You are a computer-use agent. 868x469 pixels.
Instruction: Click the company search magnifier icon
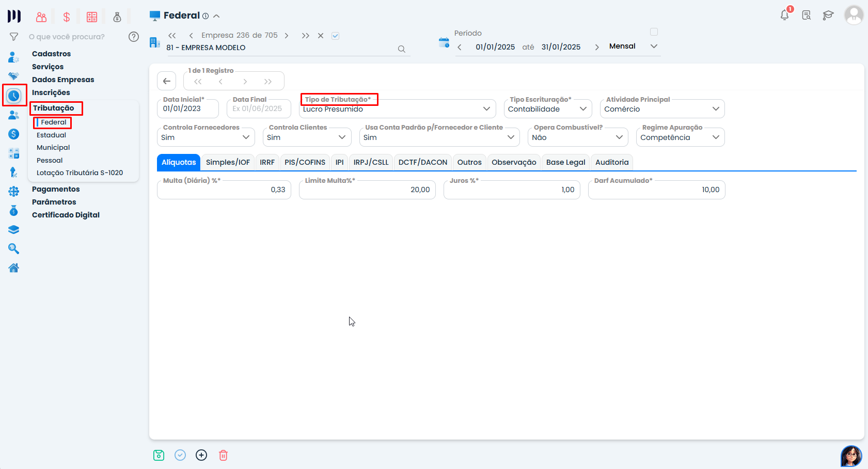[401, 49]
